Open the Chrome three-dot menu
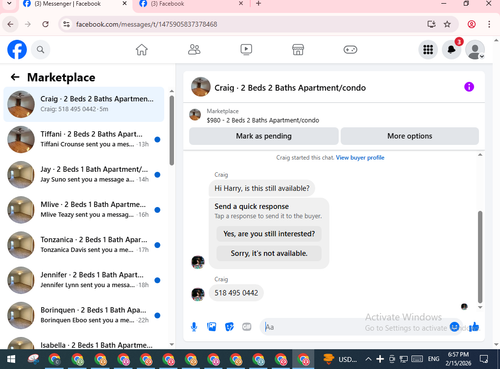Viewport: 500px width, 369px height. pyautogui.click(x=489, y=24)
